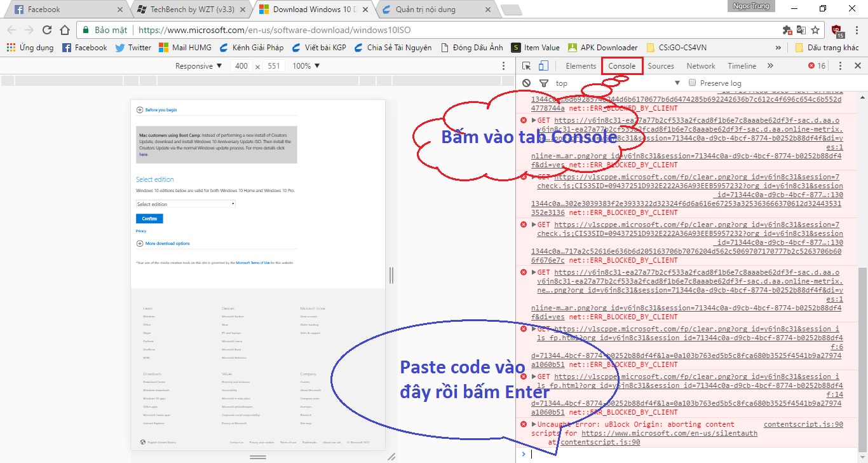868x463 pixels.
Task: Open the 100% zoom dropdown
Action: (x=306, y=66)
